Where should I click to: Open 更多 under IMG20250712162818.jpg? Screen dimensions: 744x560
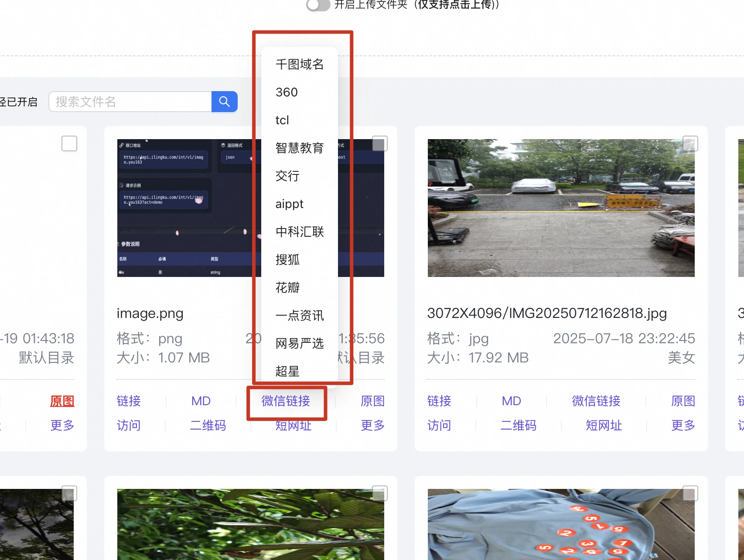(683, 425)
